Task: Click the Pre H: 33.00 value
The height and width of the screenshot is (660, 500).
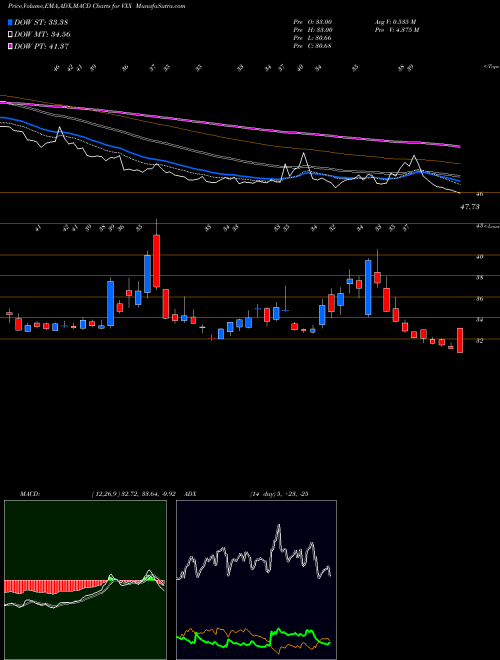Action: (x=313, y=30)
